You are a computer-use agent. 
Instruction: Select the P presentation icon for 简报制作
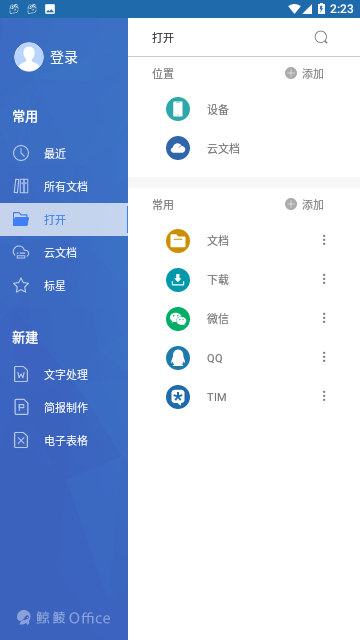[x=21, y=407]
